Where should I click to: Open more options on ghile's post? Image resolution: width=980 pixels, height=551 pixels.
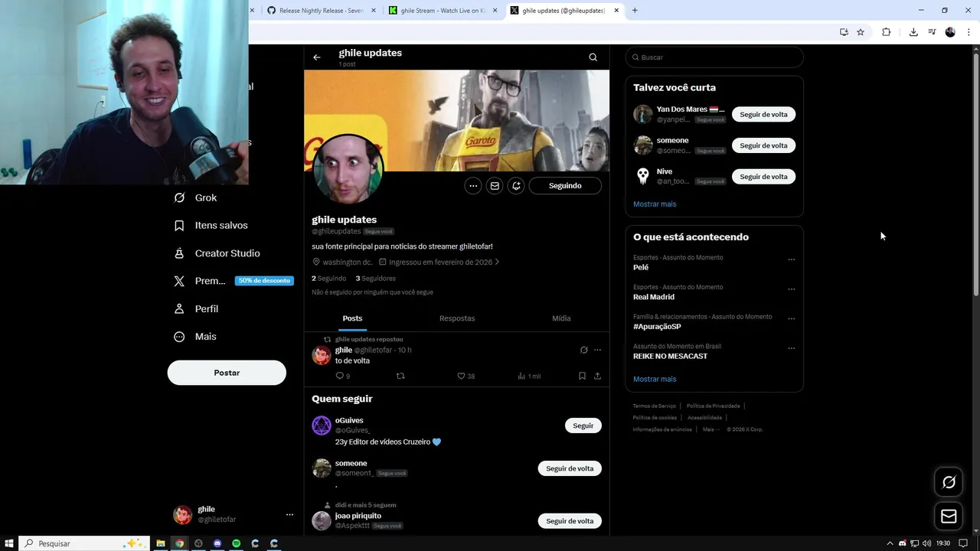[598, 350]
